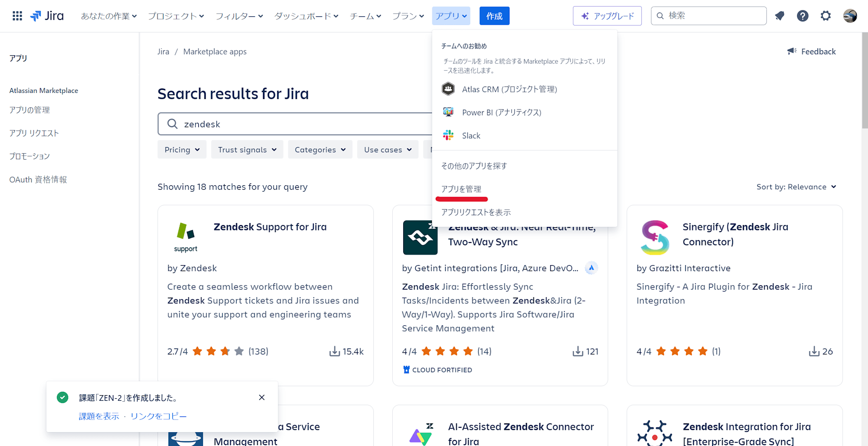868x446 pixels.
Task: Click the Power BI app icon
Action: click(x=448, y=112)
